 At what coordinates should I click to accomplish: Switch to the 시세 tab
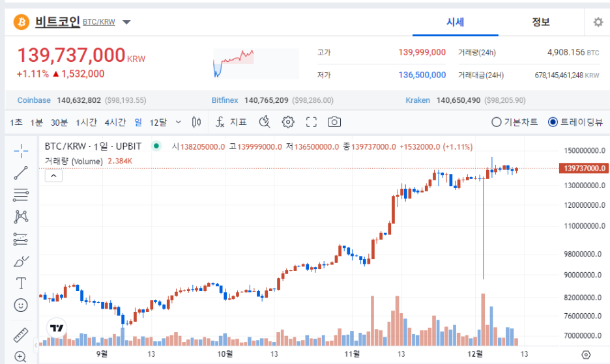455,22
